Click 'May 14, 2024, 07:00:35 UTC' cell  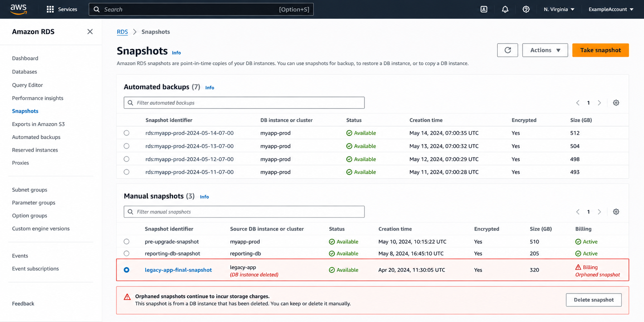pos(444,133)
